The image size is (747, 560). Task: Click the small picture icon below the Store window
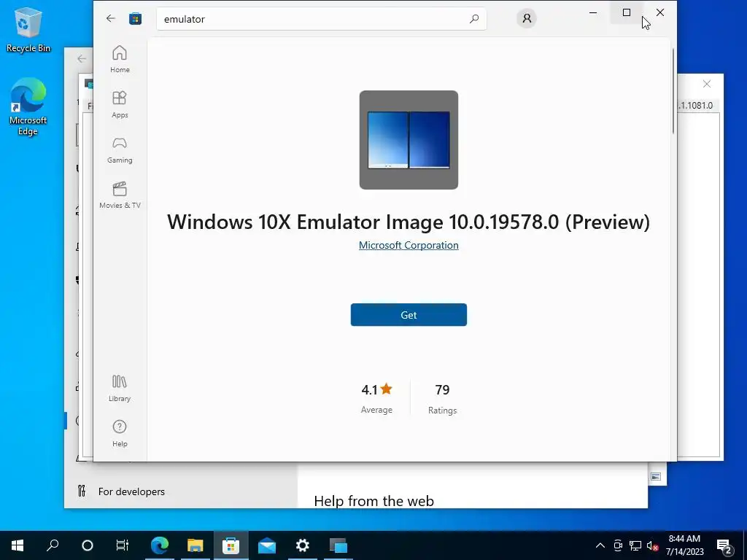656,477
